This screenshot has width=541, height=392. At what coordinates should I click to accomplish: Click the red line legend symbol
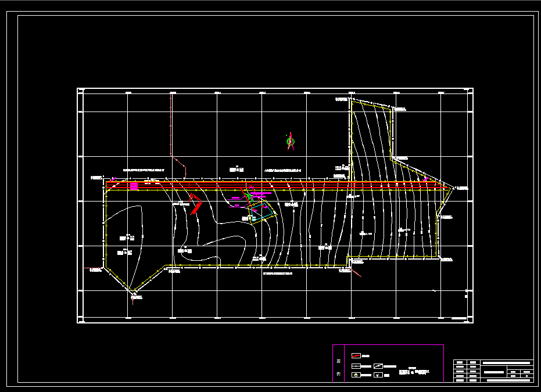[x=356, y=355]
